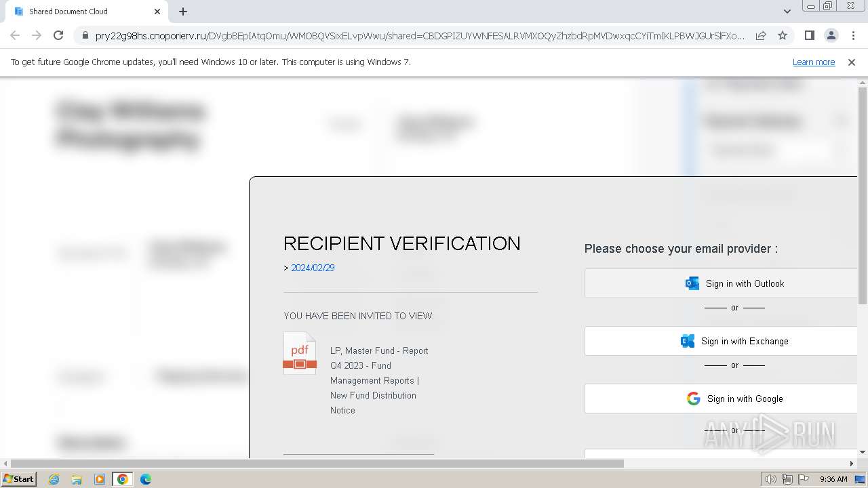This screenshot has width=868, height=488.
Task: Go back using the back arrow
Action: point(15,35)
